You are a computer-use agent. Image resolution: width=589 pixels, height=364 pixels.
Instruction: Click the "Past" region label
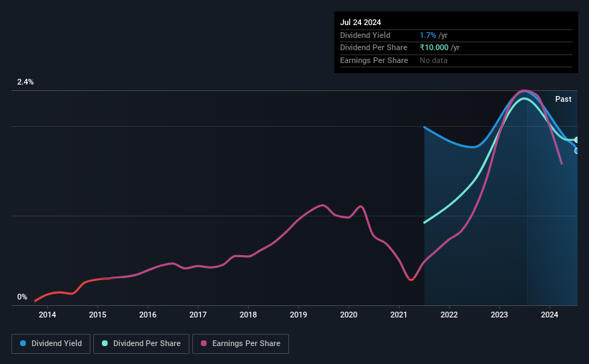pos(563,99)
